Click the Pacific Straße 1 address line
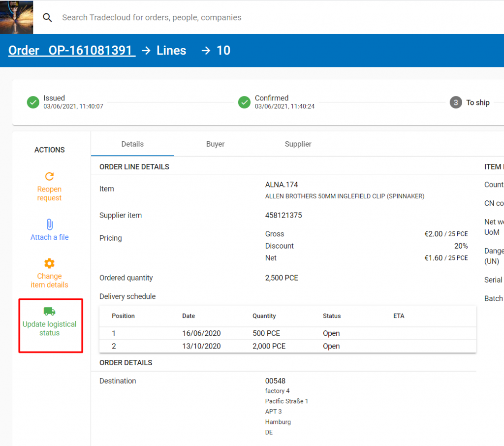The height and width of the screenshot is (446, 504). tap(286, 401)
